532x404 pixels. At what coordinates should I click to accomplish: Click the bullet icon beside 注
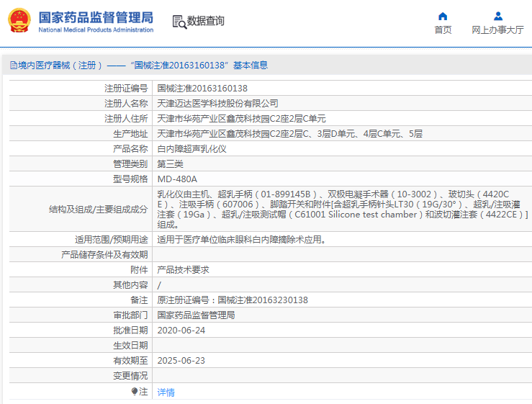(134, 391)
